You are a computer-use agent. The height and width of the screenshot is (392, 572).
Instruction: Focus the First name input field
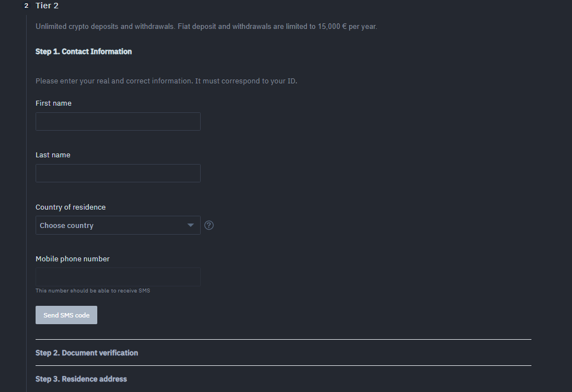coord(118,122)
